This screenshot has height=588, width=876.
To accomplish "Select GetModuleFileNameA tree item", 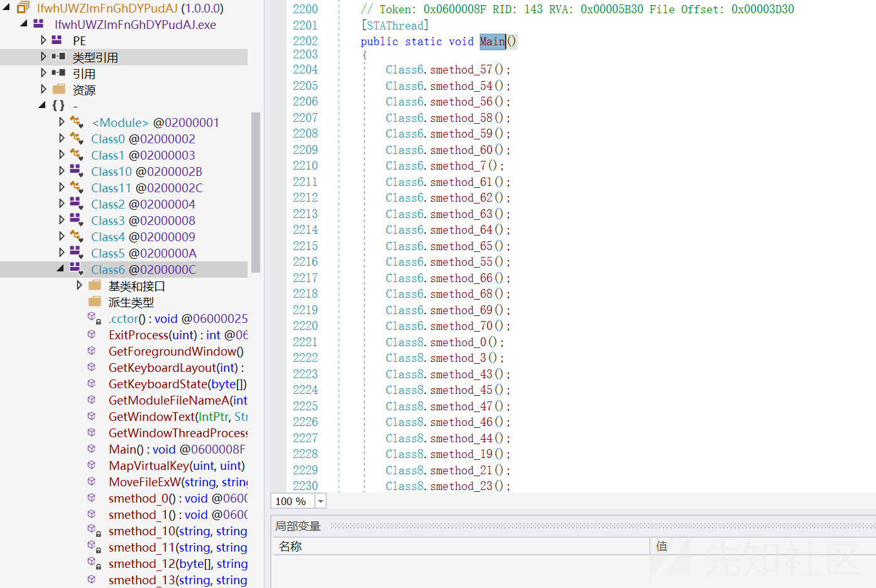I will coord(178,400).
